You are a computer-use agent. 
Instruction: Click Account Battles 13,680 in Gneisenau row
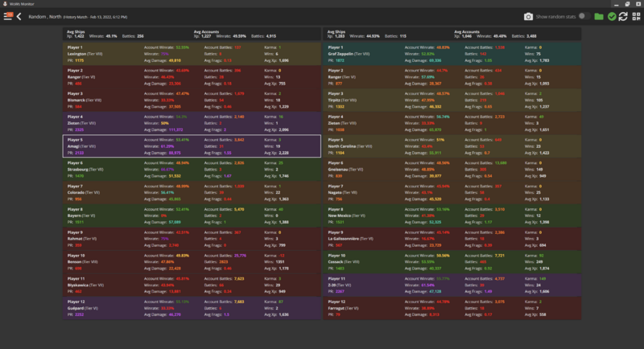coord(501,162)
